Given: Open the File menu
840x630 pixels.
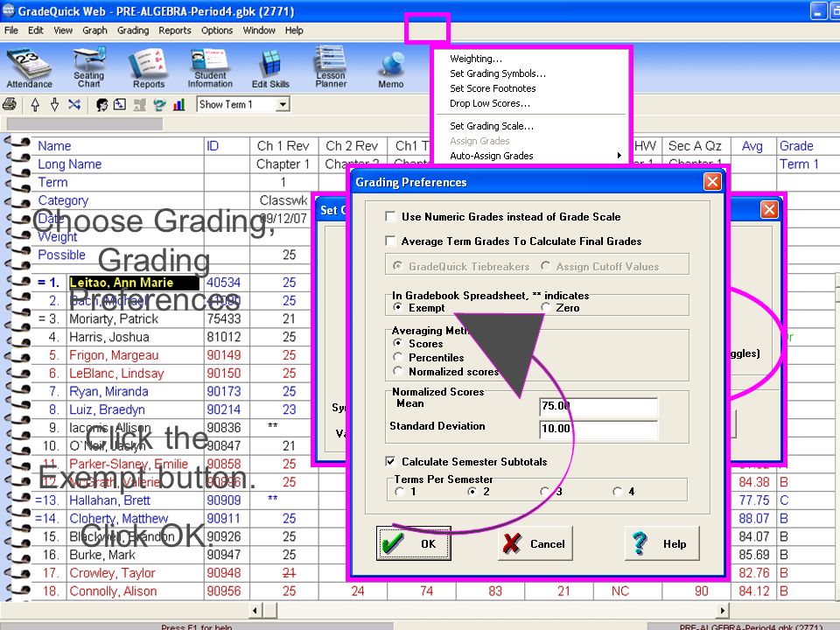Looking at the screenshot, I should click(10, 31).
